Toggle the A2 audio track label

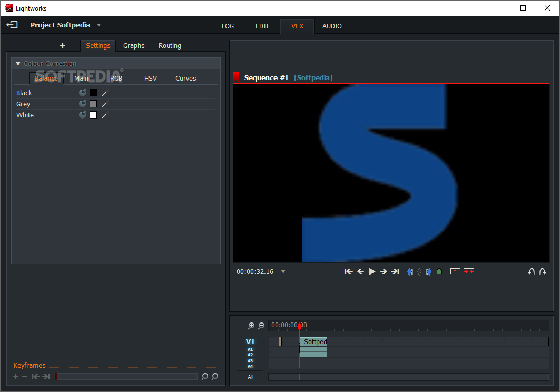tap(250, 355)
